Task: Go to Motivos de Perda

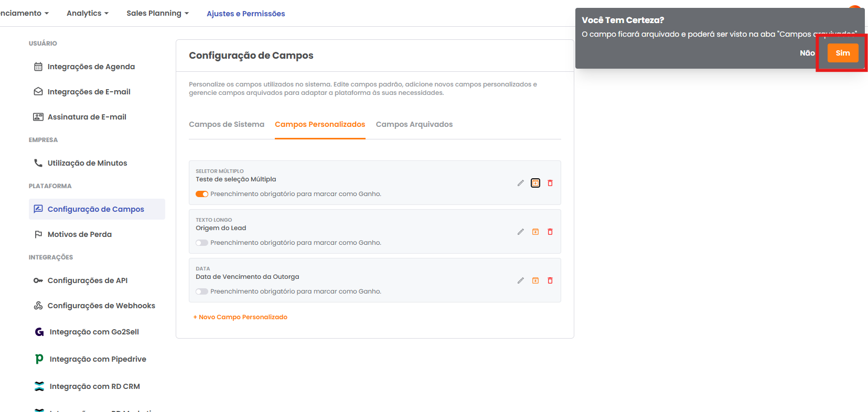Action: [x=79, y=234]
